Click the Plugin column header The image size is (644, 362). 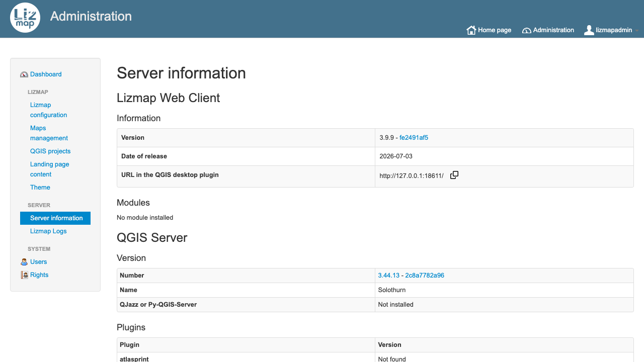click(129, 345)
